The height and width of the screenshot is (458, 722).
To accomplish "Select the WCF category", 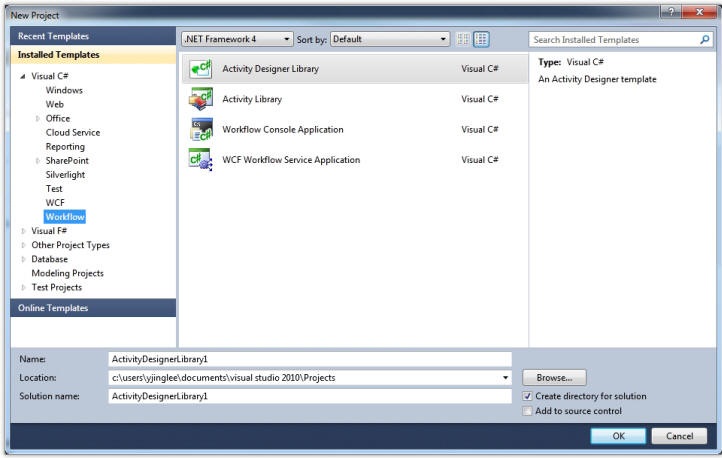I will (55, 203).
